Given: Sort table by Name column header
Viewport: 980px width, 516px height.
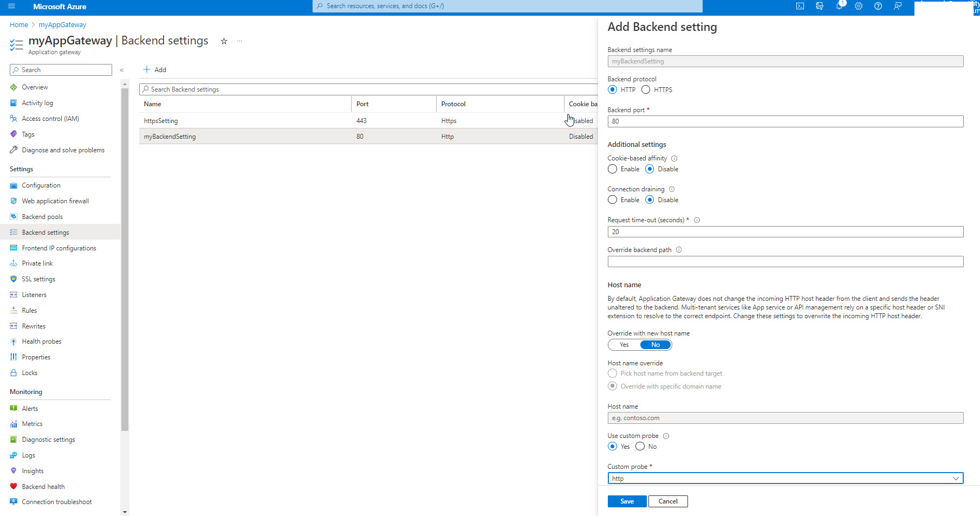Looking at the screenshot, I should tap(153, 104).
